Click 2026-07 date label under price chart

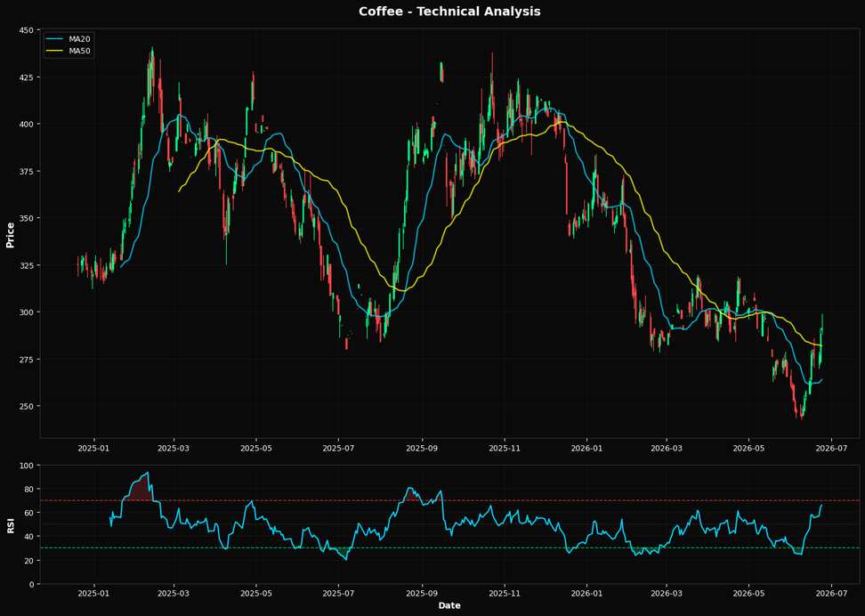click(831, 448)
